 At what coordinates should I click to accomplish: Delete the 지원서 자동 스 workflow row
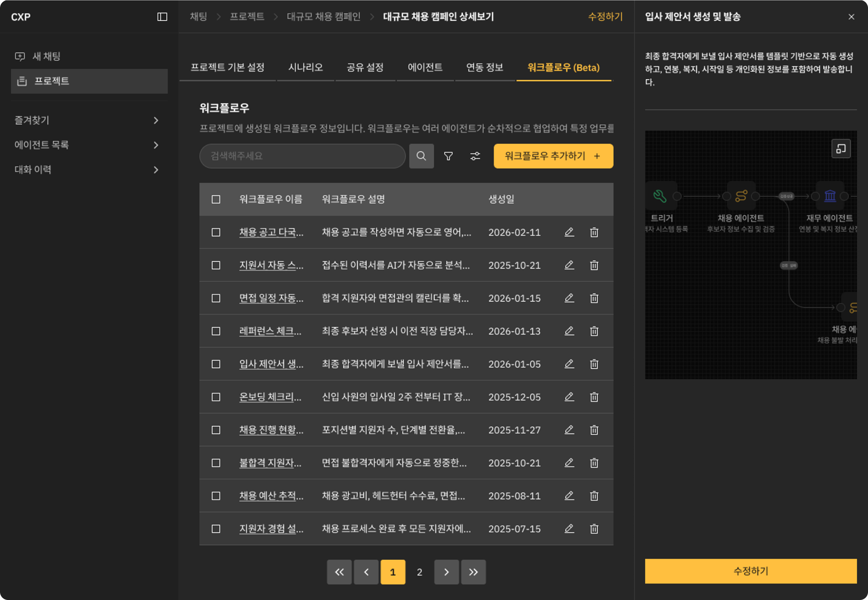594,265
